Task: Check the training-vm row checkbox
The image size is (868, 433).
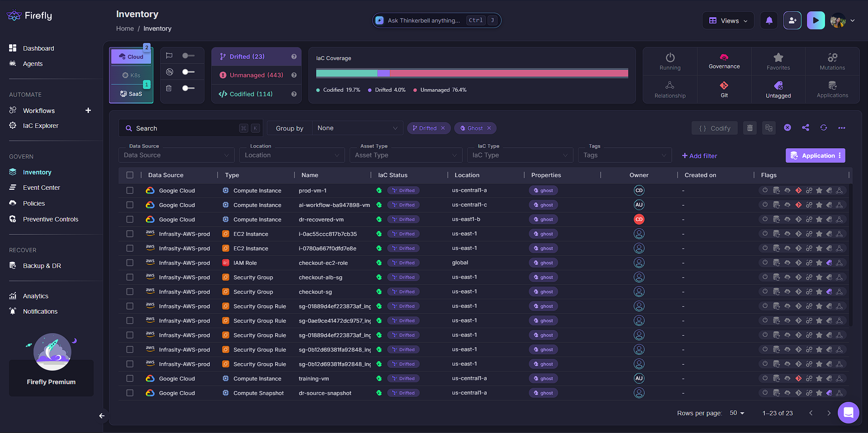Action: (x=130, y=378)
